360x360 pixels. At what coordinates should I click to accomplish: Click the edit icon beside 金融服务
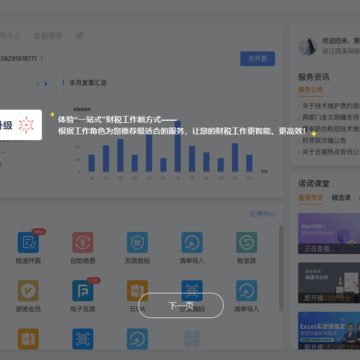pos(79,36)
